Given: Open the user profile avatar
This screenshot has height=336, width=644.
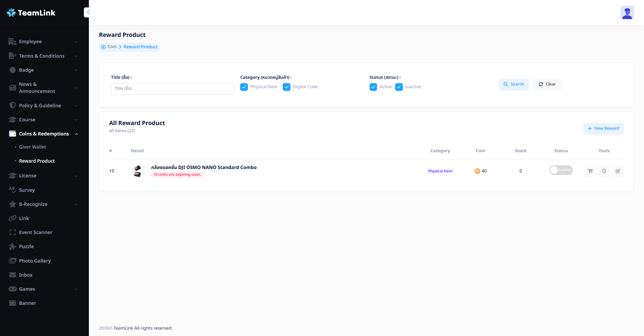Looking at the screenshot, I should click(627, 13).
